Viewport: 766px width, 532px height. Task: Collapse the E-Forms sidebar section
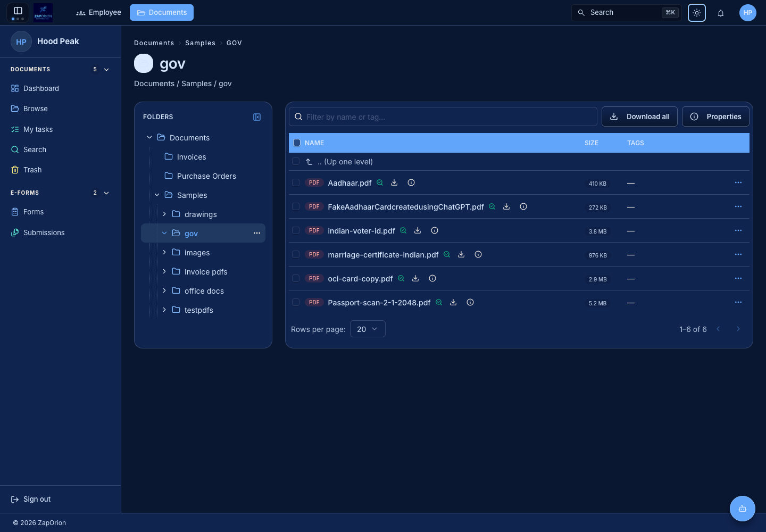pos(106,193)
